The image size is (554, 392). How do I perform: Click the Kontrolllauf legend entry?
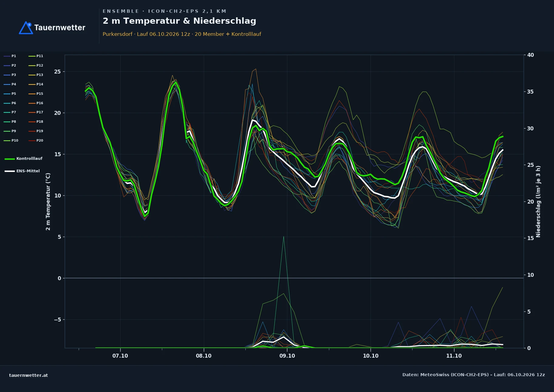pos(23,159)
